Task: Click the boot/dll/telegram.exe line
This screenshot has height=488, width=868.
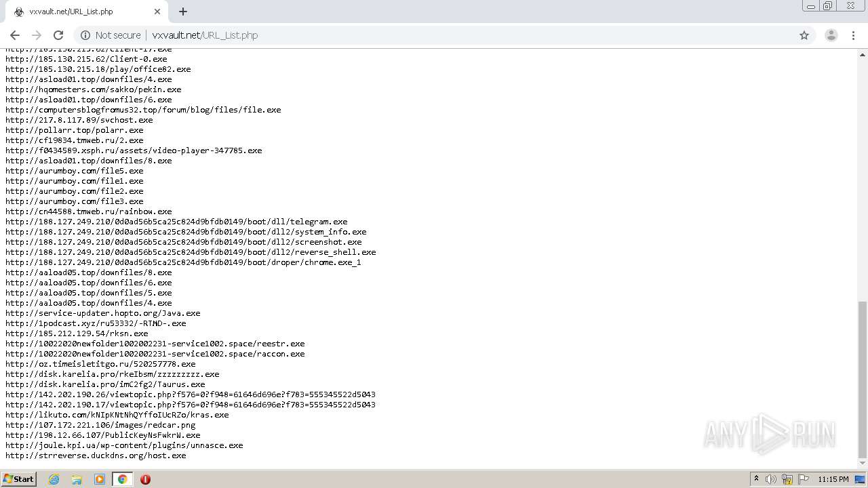Action: [x=176, y=222]
